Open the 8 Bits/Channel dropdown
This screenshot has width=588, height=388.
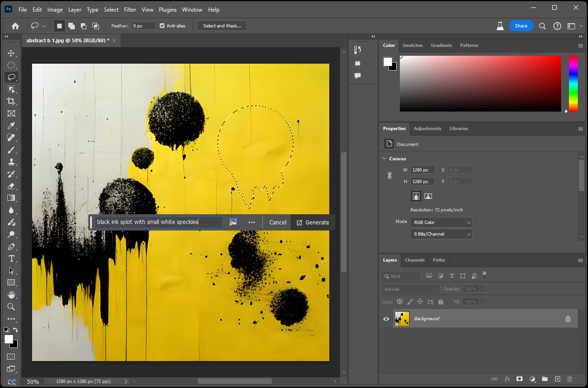[x=441, y=234]
